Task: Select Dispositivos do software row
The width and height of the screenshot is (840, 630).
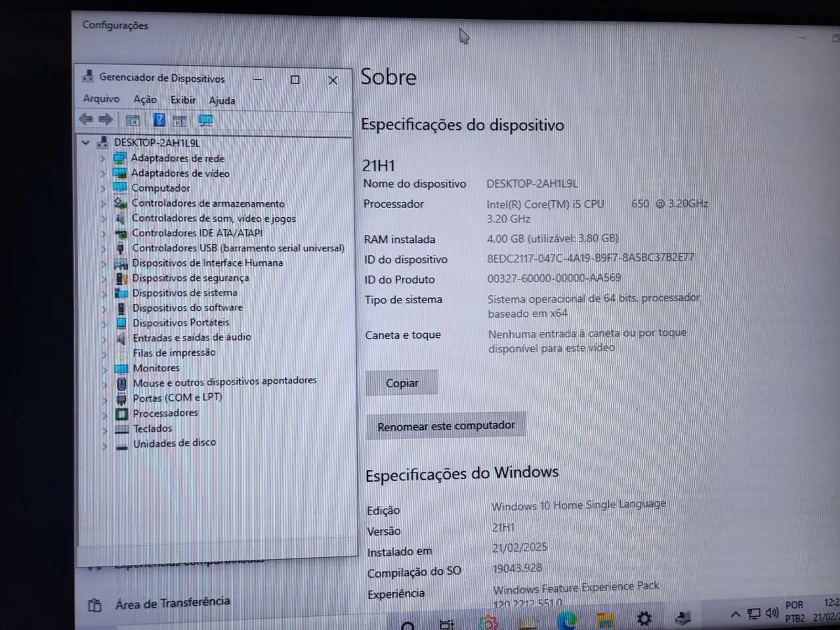Action: (x=188, y=308)
